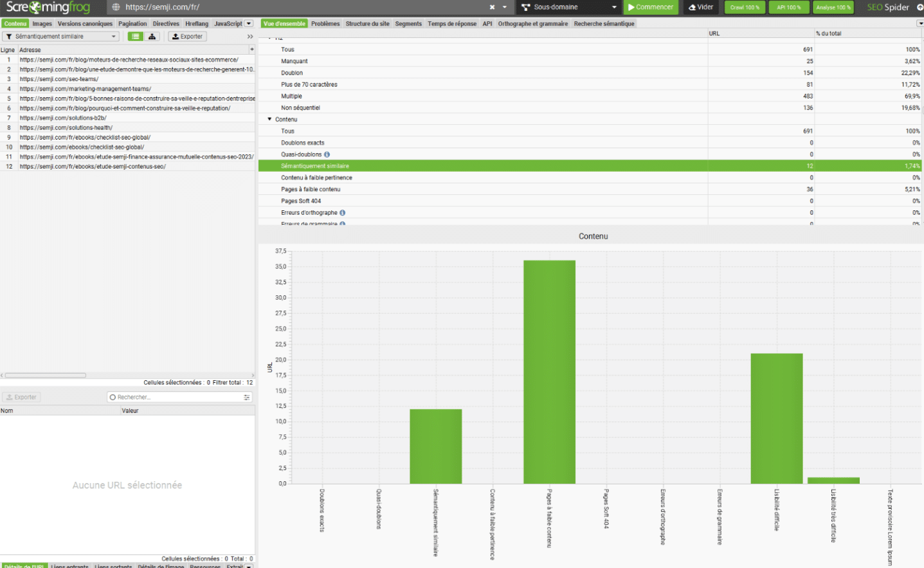Select the Contenu à faible pertinence row
The height and width of the screenshot is (568, 924).
tap(590, 178)
